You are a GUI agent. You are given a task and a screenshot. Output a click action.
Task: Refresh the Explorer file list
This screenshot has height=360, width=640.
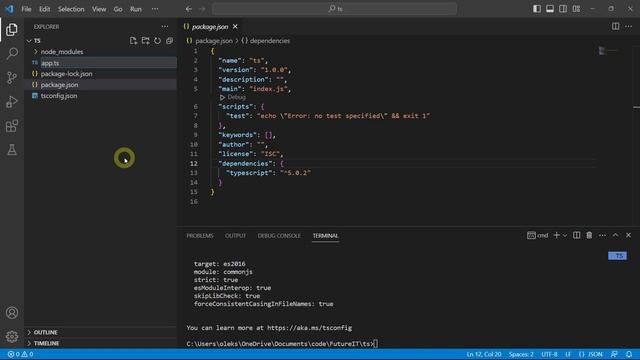158,41
